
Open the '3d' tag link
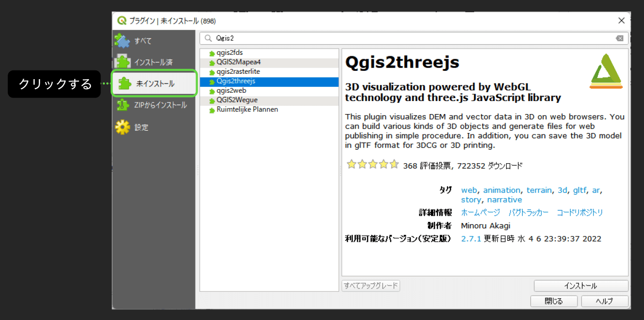(562, 190)
